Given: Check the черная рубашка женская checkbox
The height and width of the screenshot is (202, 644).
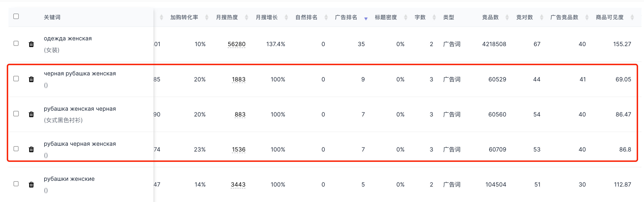Looking at the screenshot, I should point(16,78).
